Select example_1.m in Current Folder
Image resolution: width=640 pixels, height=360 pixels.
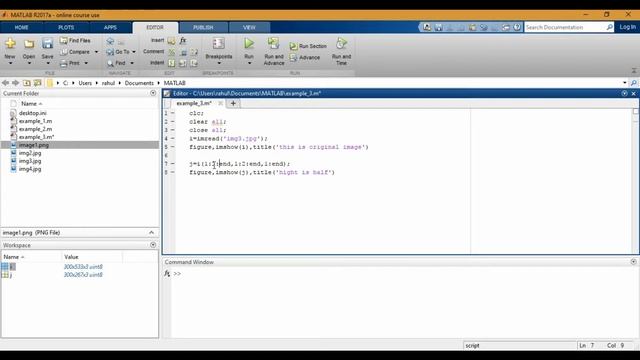click(x=35, y=121)
